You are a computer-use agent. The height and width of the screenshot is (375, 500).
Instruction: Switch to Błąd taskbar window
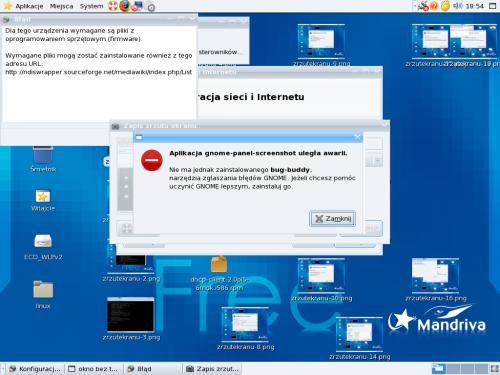click(153, 369)
